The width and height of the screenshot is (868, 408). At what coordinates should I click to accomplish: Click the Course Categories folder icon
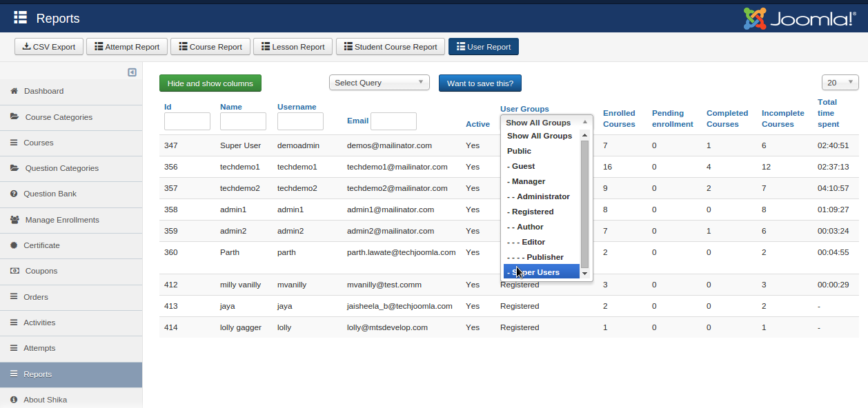(14, 117)
